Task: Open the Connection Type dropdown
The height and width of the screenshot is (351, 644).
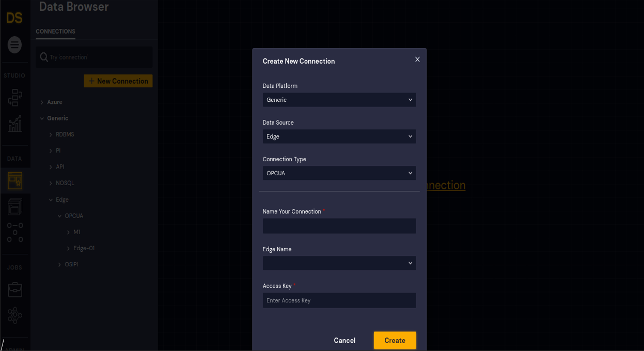Action: tap(339, 173)
